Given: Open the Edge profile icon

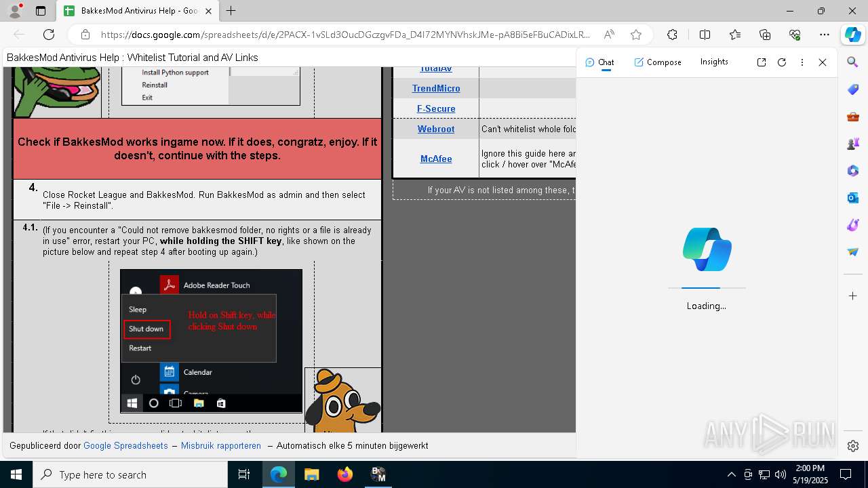Looking at the screenshot, I should click(15, 11).
